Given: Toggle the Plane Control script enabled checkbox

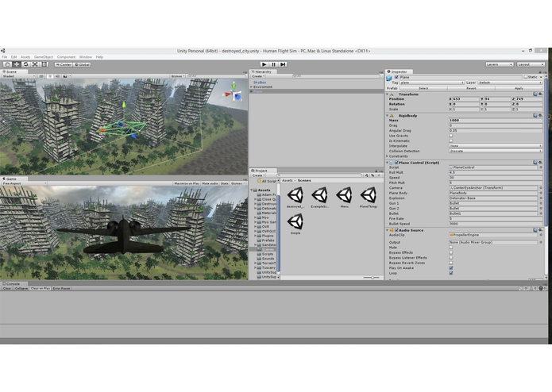Looking at the screenshot, I should pos(396,163).
